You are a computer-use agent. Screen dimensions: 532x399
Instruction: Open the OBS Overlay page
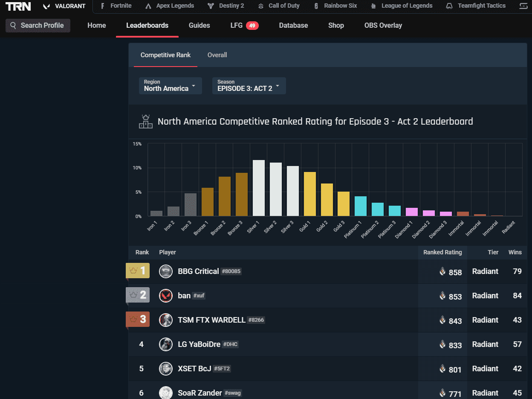coord(383,25)
